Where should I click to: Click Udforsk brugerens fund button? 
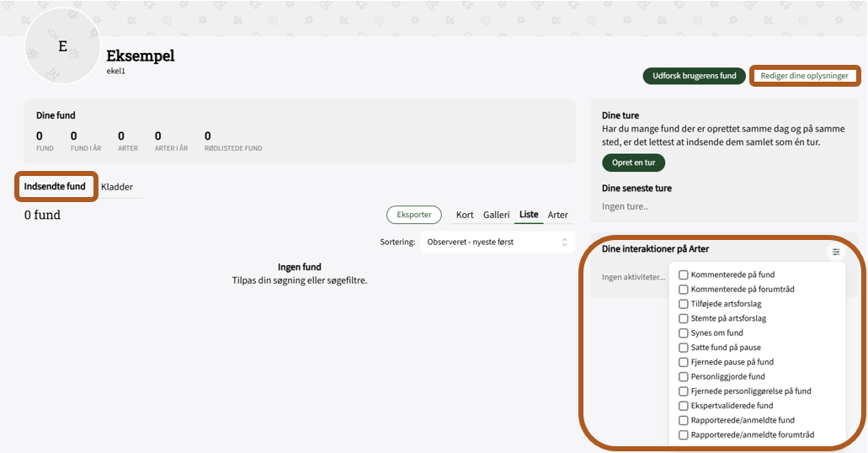(694, 76)
